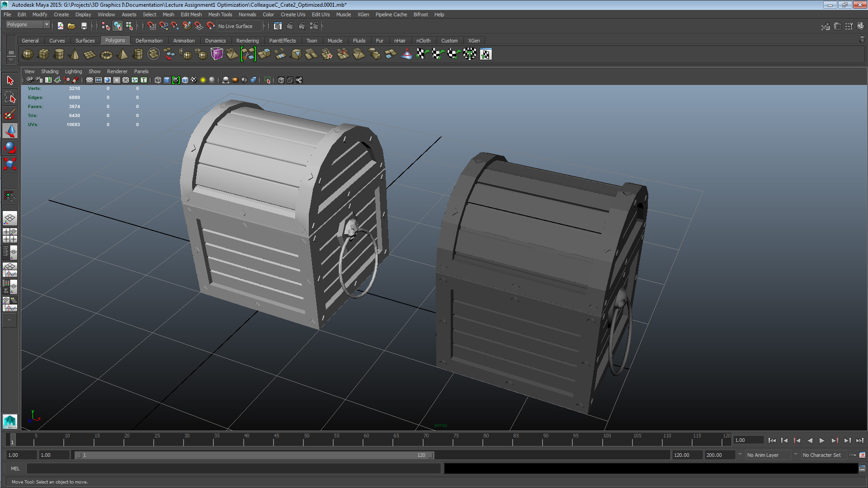Toggle textured display checker icon in viewport

(194, 80)
